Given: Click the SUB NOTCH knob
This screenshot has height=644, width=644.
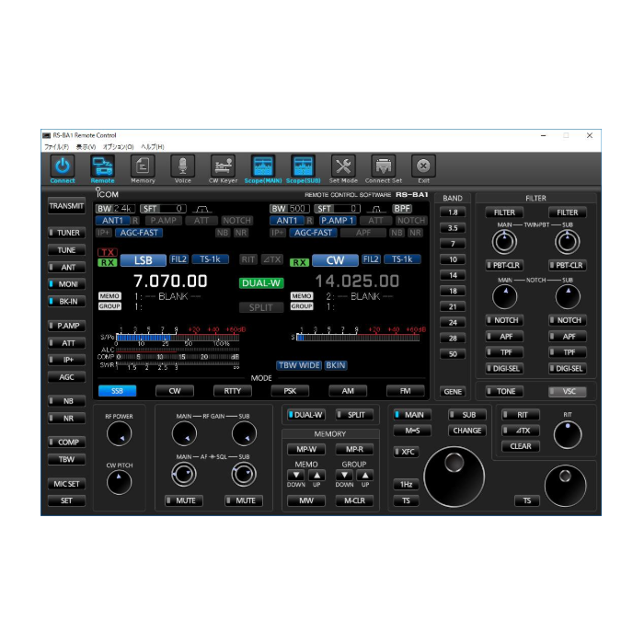Looking at the screenshot, I should point(568,296).
